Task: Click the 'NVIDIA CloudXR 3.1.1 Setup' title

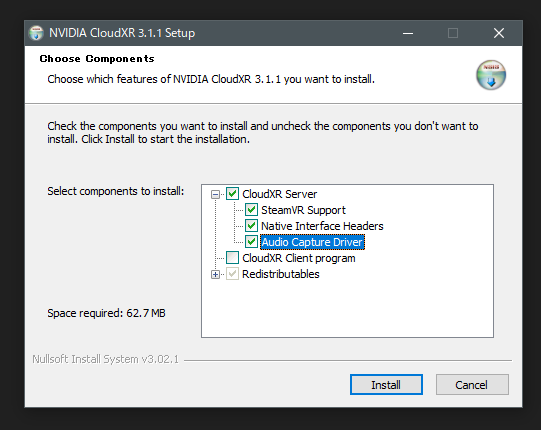Action: point(122,33)
